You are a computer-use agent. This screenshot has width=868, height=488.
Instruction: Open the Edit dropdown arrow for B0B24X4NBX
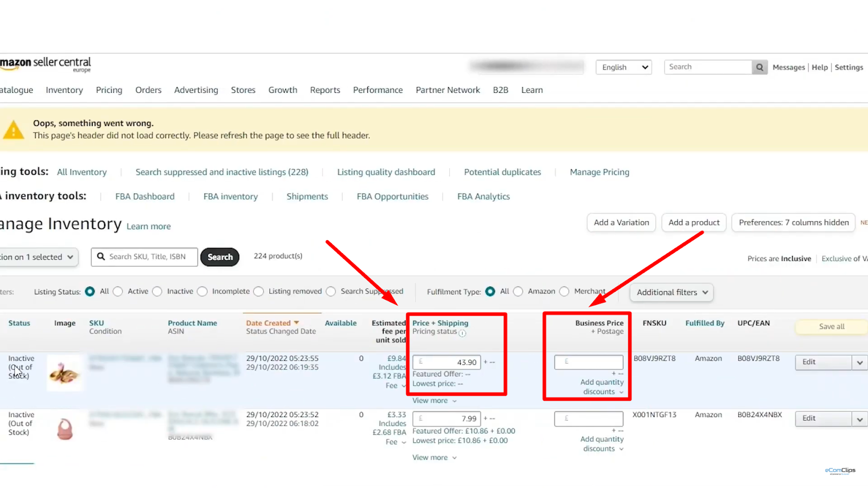coord(860,419)
